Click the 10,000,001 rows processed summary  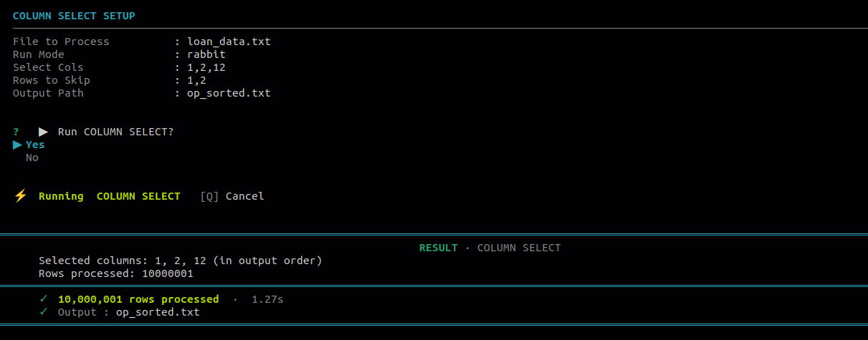[138, 299]
